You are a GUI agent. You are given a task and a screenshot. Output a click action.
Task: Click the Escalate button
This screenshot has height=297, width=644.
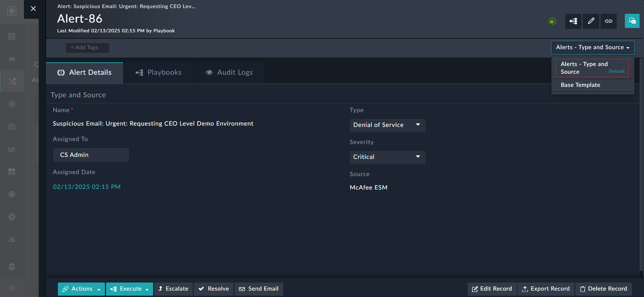click(173, 289)
